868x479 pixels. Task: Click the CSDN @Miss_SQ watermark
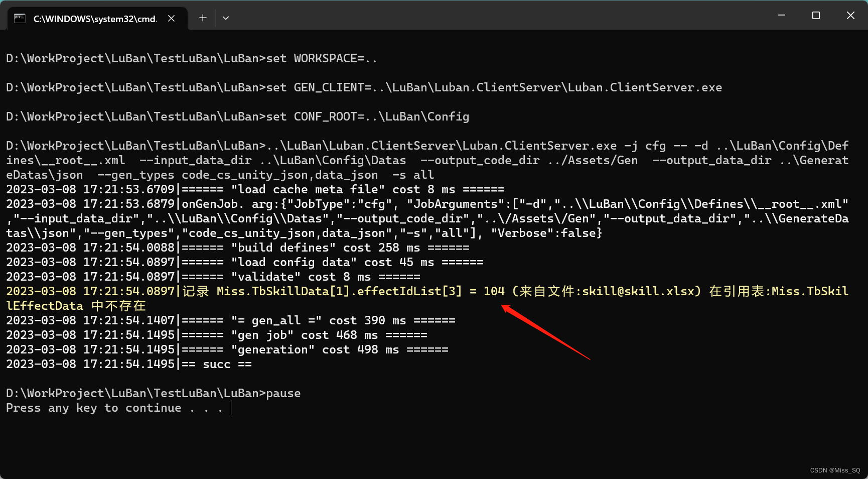coord(835,470)
